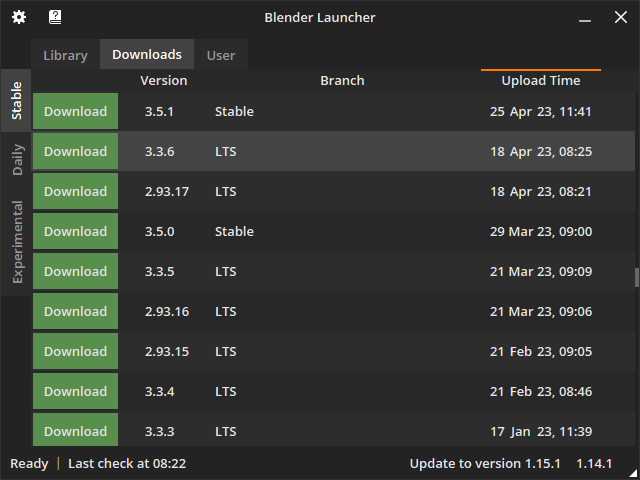Sort builds by Upload Time column

pos(540,80)
